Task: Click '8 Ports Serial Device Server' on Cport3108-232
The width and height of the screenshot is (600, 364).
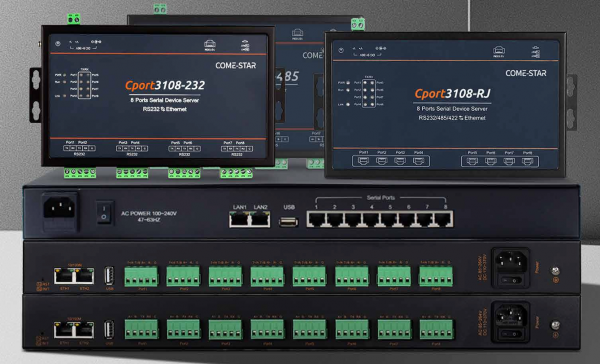Action: (x=165, y=100)
